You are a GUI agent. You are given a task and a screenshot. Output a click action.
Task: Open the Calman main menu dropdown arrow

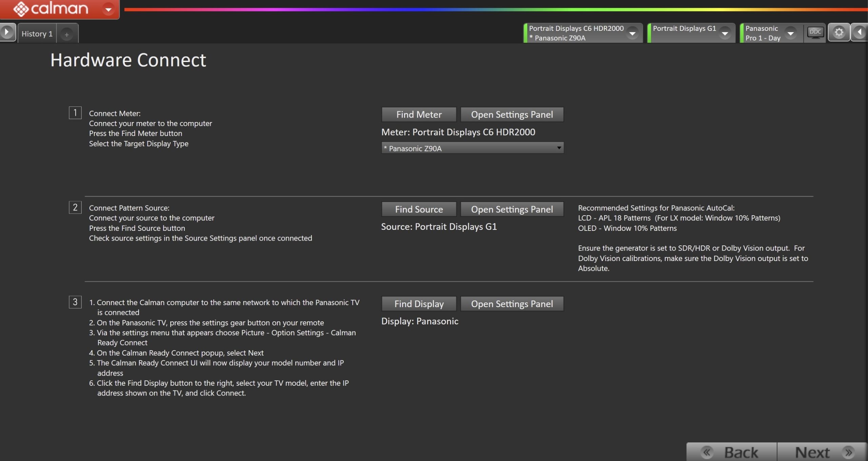[x=108, y=9]
